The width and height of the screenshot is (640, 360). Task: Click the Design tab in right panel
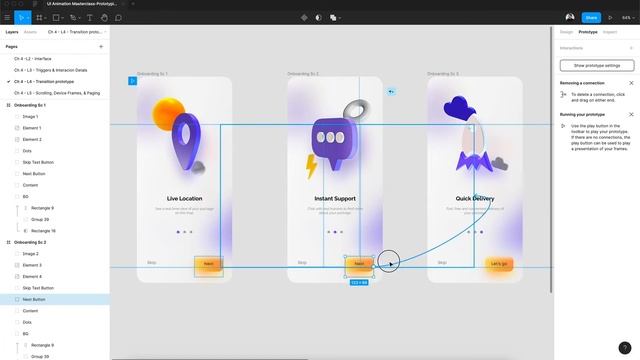566,32
